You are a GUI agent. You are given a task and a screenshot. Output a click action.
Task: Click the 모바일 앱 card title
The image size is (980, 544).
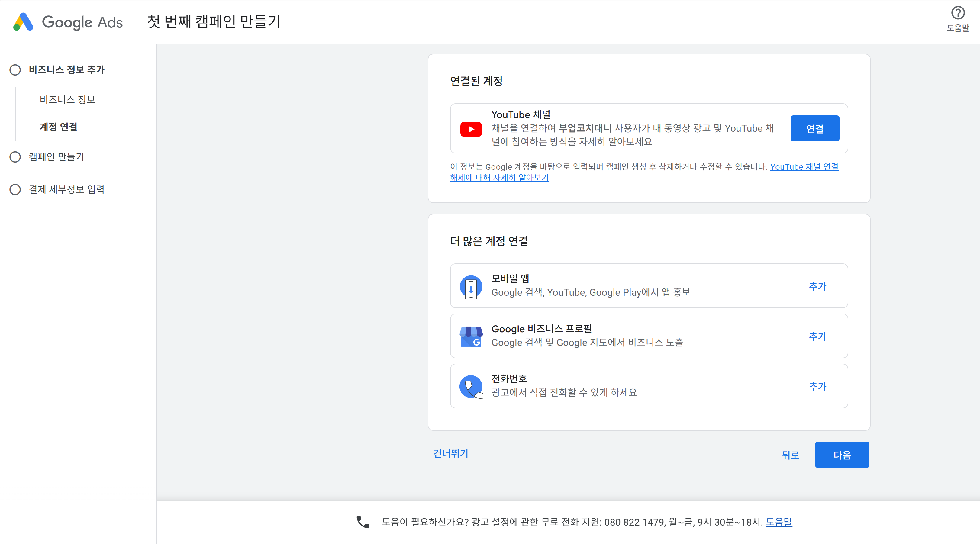pyautogui.click(x=510, y=278)
